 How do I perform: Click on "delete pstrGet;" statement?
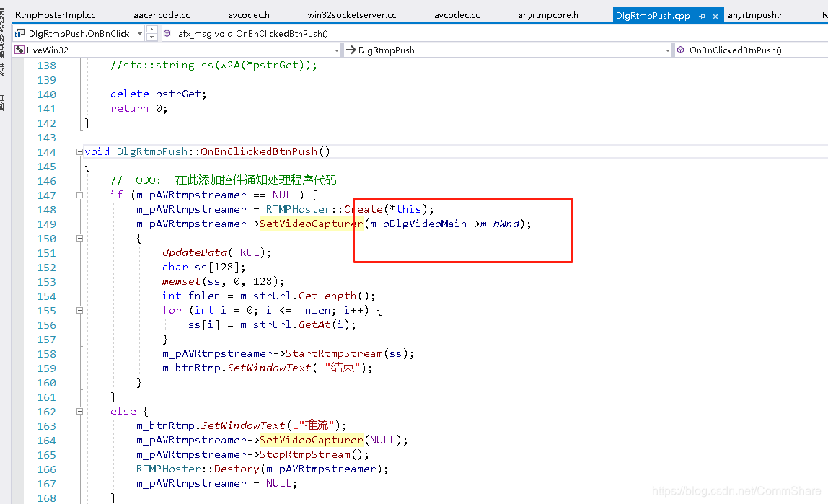[x=159, y=94]
